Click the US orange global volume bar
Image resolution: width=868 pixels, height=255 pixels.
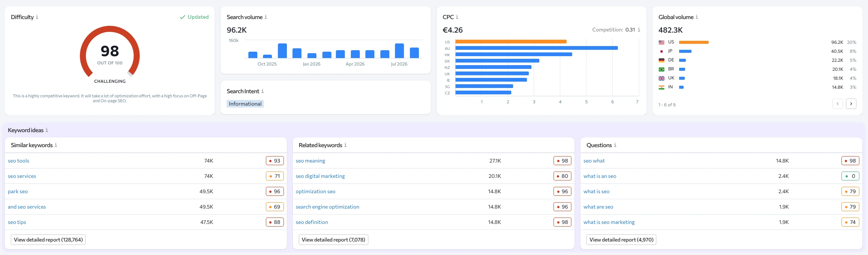pyautogui.click(x=694, y=42)
